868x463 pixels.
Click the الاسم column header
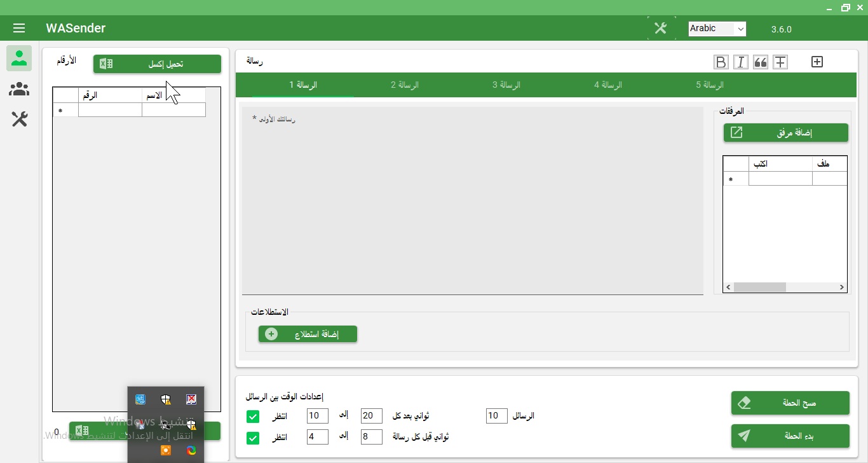point(173,95)
